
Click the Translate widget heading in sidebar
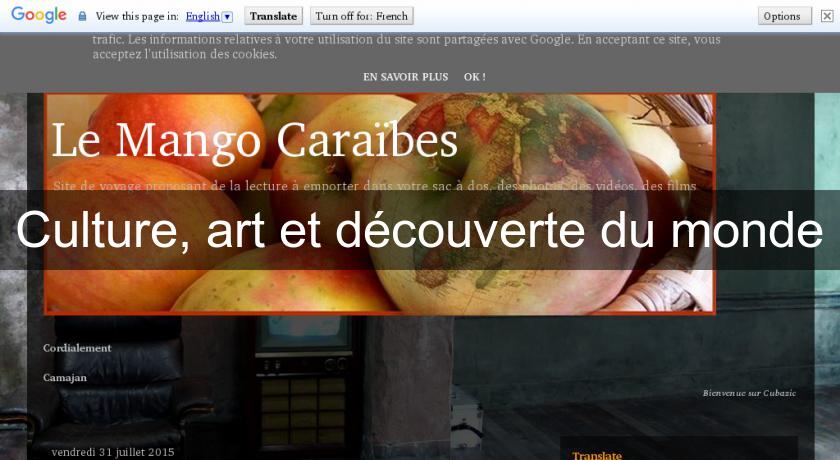[x=596, y=455]
